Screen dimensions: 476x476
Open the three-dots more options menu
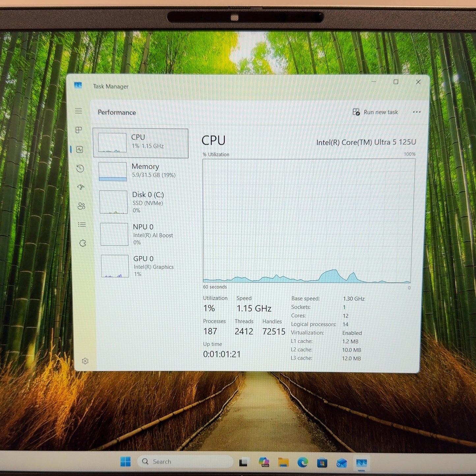[417, 112]
